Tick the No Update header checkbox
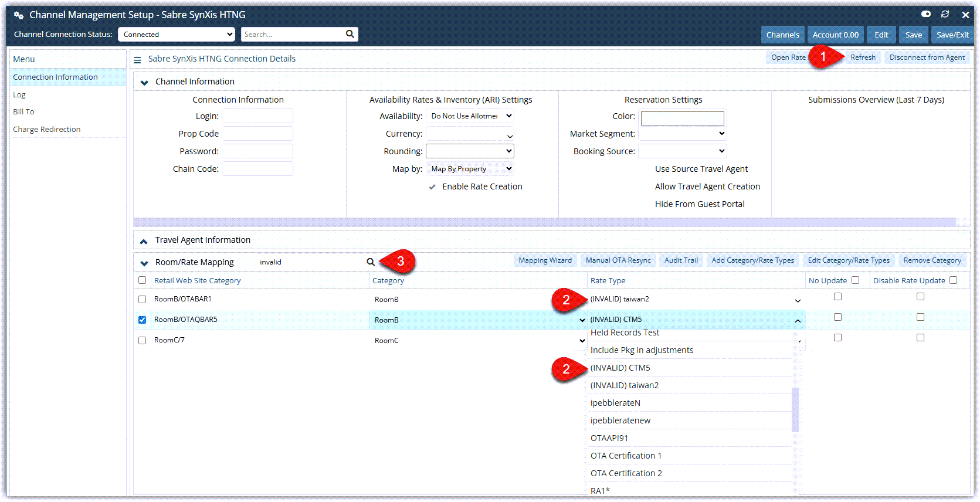Image resolution: width=980 pixels, height=502 pixels. (x=856, y=280)
